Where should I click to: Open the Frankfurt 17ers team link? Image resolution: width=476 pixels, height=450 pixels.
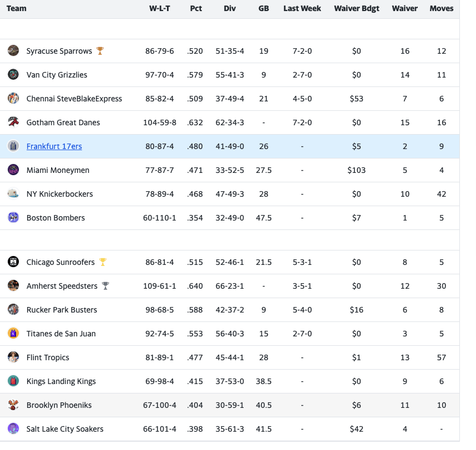[54, 146]
